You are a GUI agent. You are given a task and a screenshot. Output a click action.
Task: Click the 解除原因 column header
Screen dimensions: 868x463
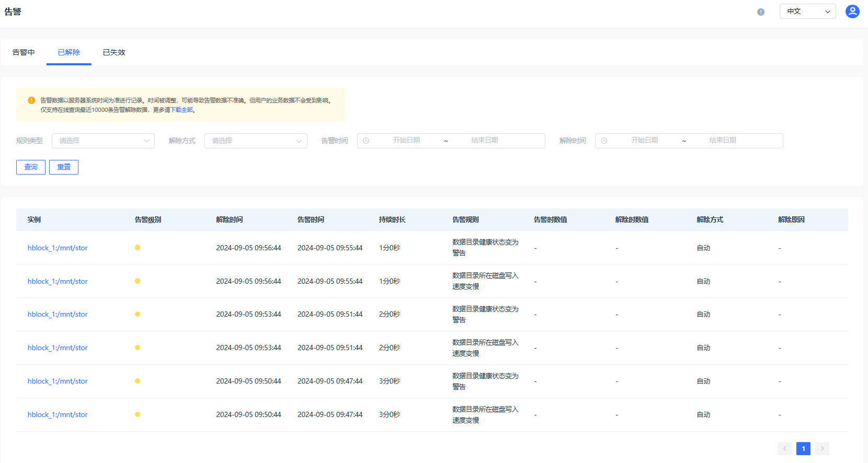[x=791, y=220]
